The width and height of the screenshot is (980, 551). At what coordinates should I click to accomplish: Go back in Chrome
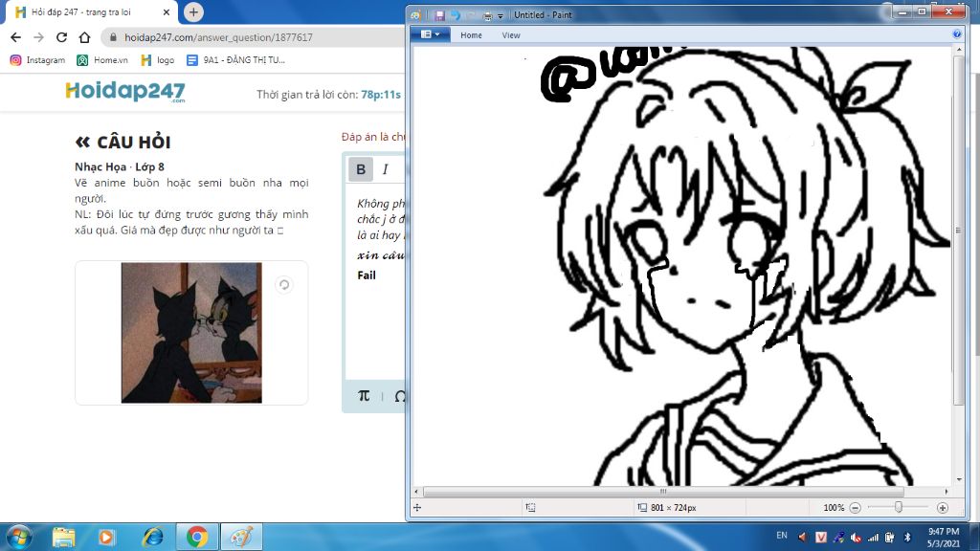pyautogui.click(x=15, y=37)
